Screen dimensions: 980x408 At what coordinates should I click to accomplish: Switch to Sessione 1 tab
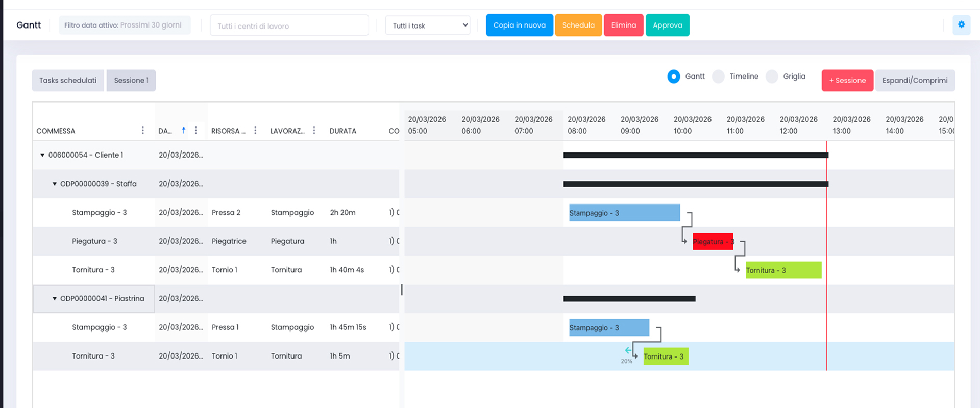tap(131, 81)
